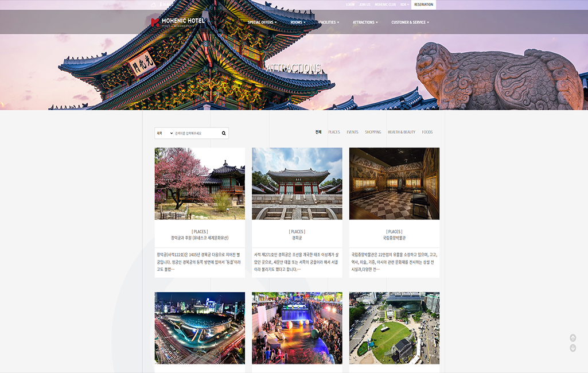
Task: Select the Places filter tab
Action: [334, 132]
